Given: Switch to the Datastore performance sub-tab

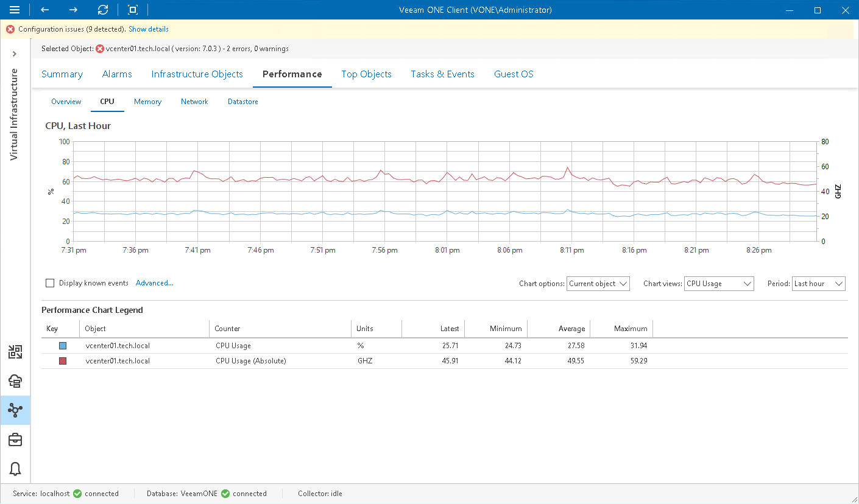Looking at the screenshot, I should [243, 102].
